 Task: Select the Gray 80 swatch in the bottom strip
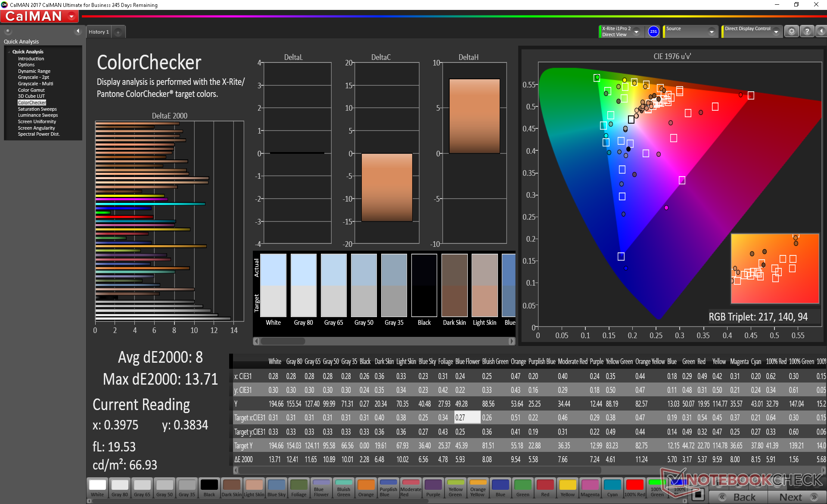[120, 488]
